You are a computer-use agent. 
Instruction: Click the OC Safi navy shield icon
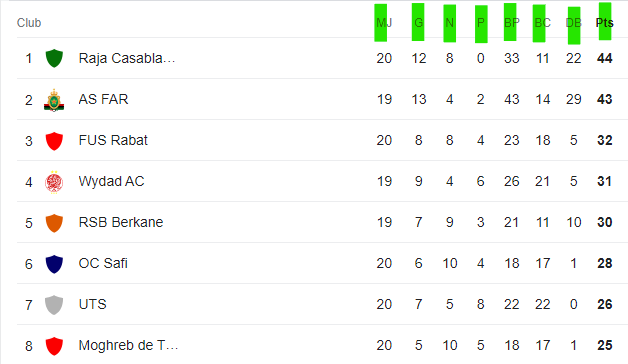pos(54,264)
